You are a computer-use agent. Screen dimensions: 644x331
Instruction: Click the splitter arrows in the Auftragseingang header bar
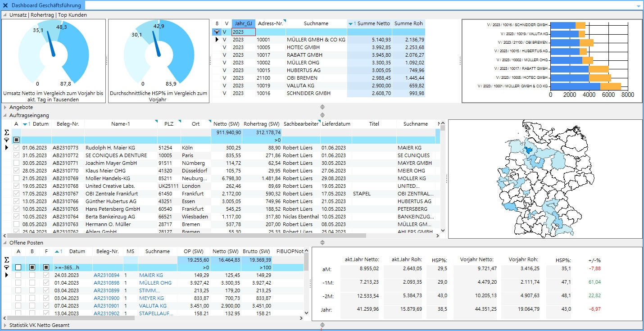pos(322,115)
